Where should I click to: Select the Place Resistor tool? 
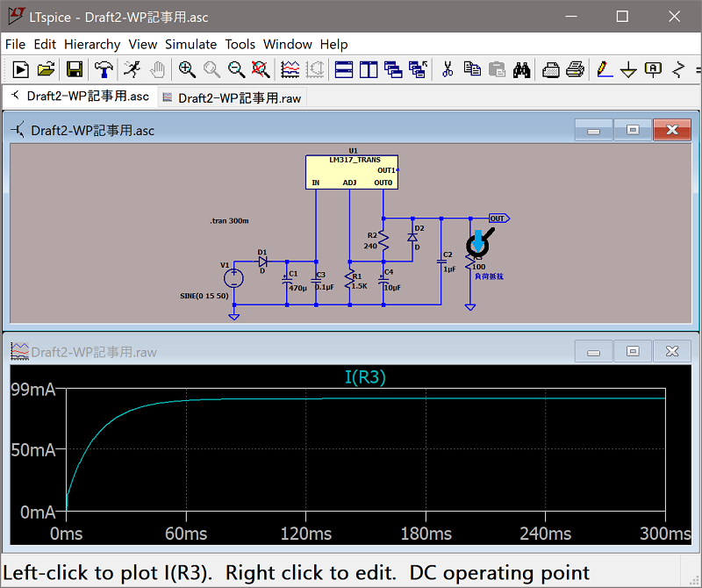point(678,69)
